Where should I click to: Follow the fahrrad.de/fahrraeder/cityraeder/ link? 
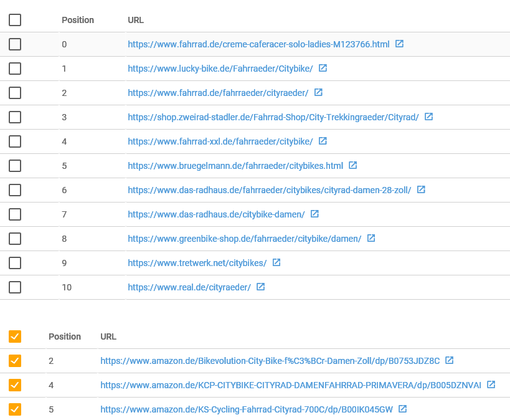tap(218, 93)
